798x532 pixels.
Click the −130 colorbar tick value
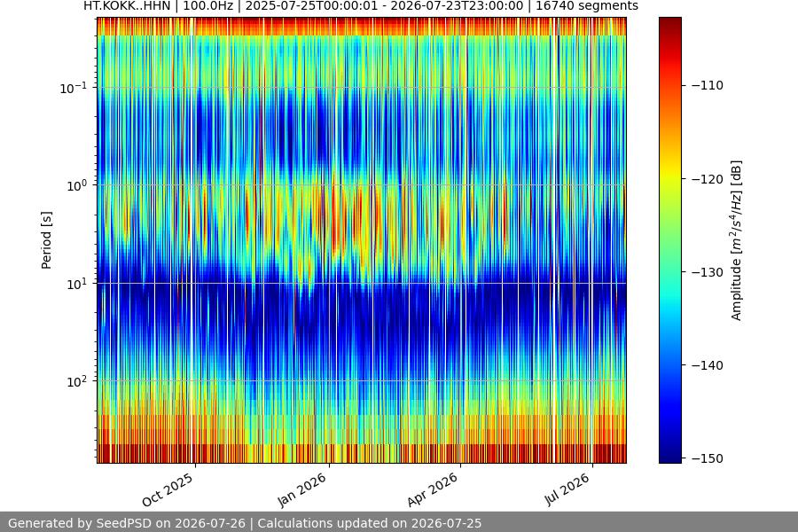click(x=708, y=272)
